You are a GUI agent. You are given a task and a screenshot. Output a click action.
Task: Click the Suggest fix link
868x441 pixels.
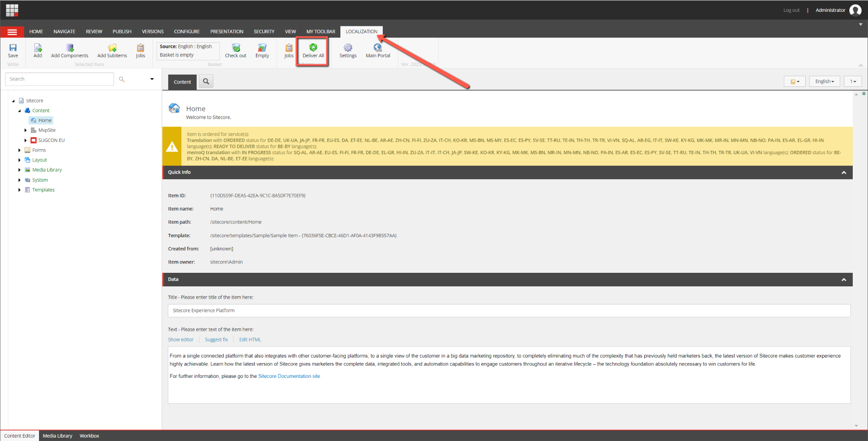coord(216,340)
